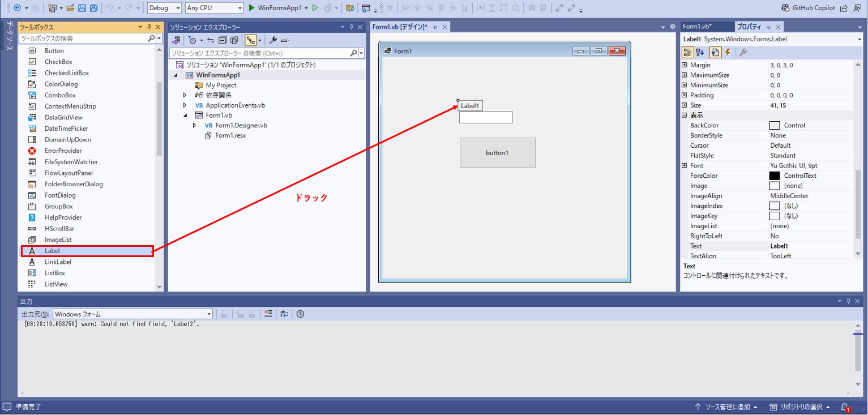The height and width of the screenshot is (415, 868).
Task: Toggle categorized view in Properties panel
Action: point(687,53)
